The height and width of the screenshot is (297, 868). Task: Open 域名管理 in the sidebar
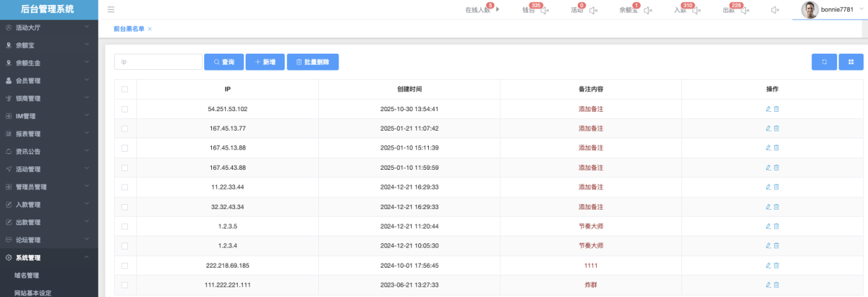(27, 275)
